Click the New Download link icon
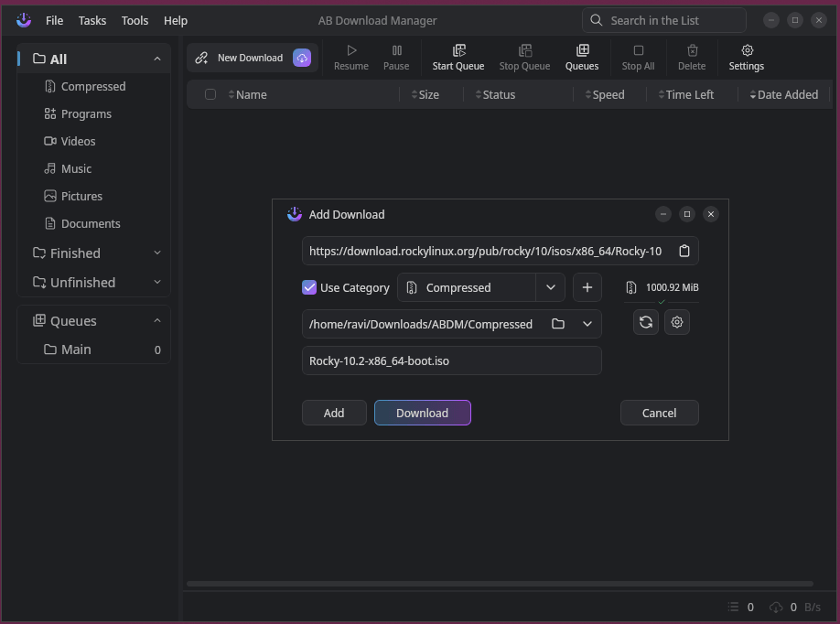840x624 pixels. pos(201,58)
